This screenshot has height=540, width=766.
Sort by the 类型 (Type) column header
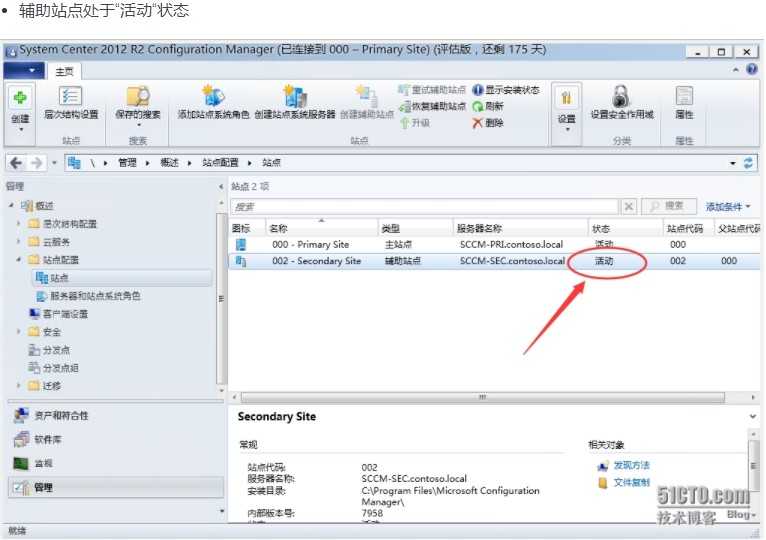click(415, 228)
